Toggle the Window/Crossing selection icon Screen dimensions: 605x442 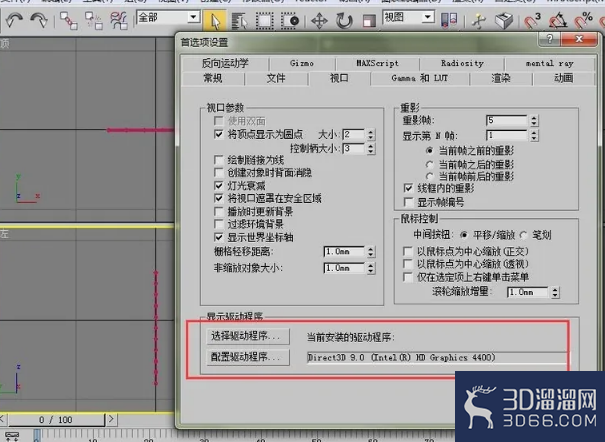tap(290, 21)
